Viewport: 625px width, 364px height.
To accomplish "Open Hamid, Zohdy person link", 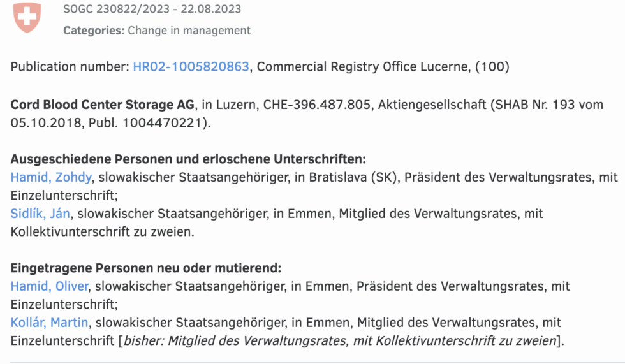I will click(51, 177).
